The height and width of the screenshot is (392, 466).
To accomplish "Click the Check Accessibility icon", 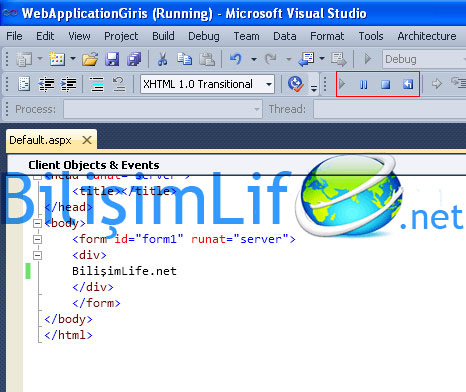I will point(295,84).
